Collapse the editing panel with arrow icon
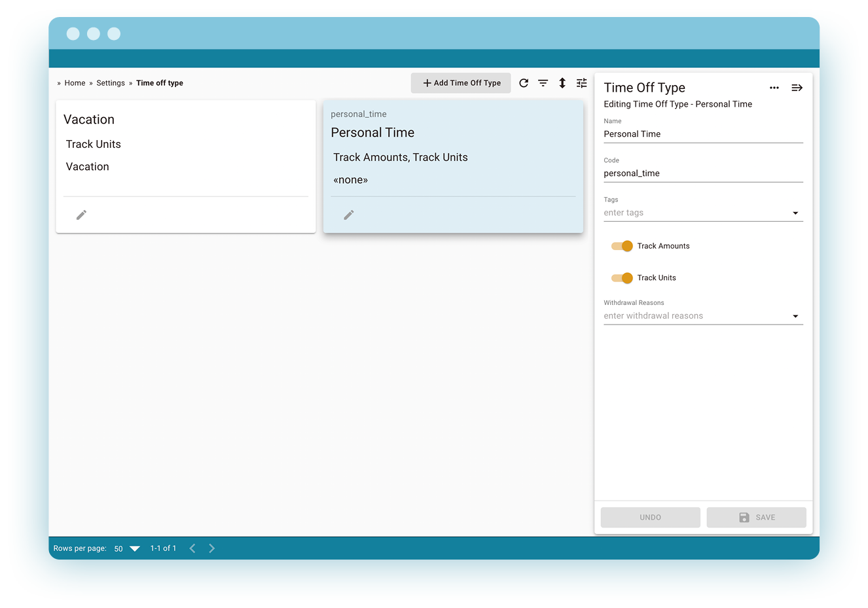 point(797,87)
